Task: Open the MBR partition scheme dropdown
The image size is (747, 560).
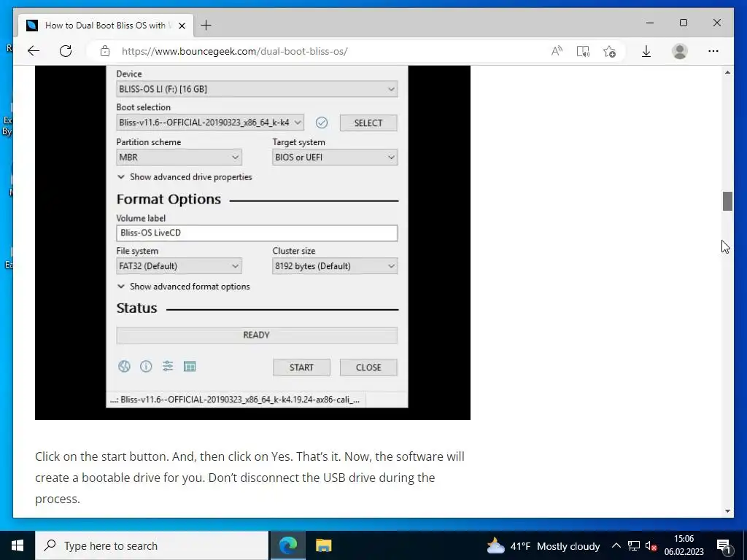Action: coord(179,157)
